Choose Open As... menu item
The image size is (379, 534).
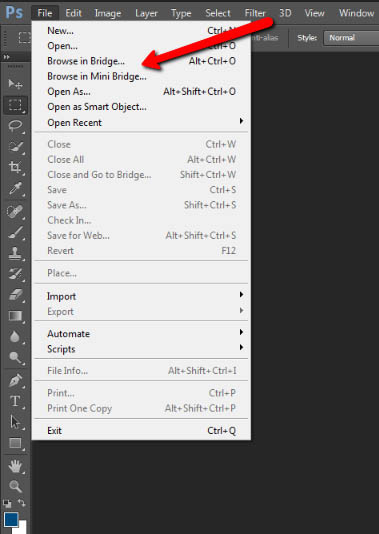[141, 91]
